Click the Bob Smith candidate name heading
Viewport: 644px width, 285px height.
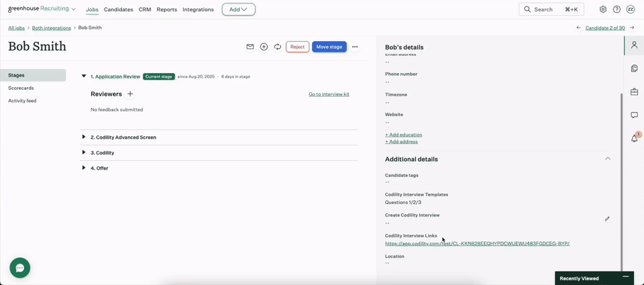37,46
